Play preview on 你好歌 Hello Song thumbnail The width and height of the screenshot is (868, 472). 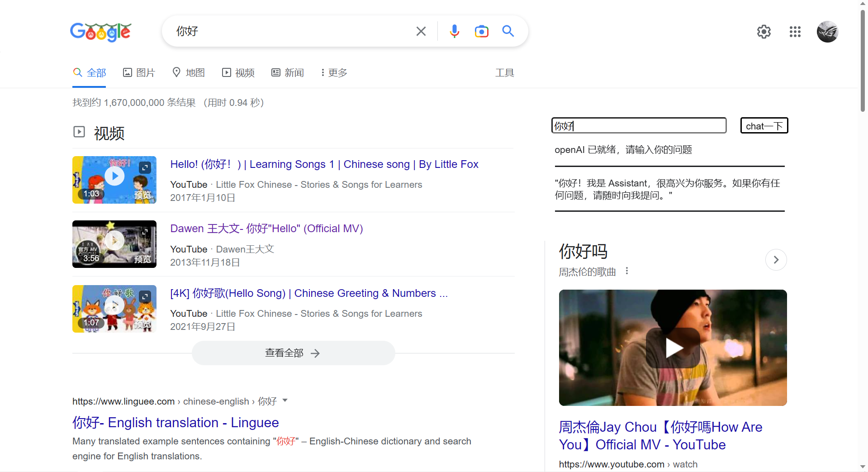pyautogui.click(x=114, y=305)
